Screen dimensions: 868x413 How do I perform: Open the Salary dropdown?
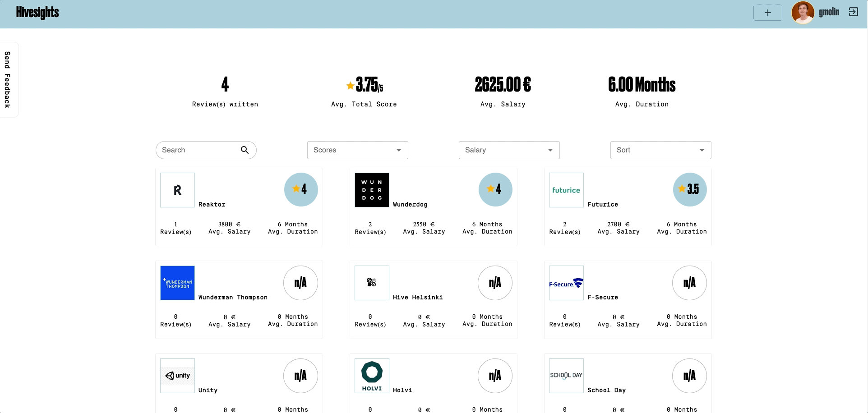point(509,150)
